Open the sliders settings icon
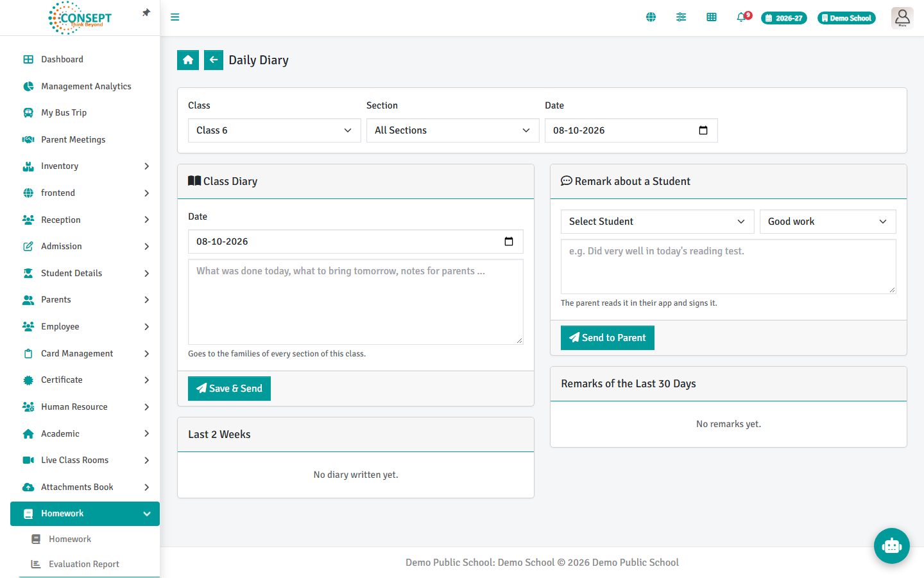The image size is (924, 578). pos(681,17)
